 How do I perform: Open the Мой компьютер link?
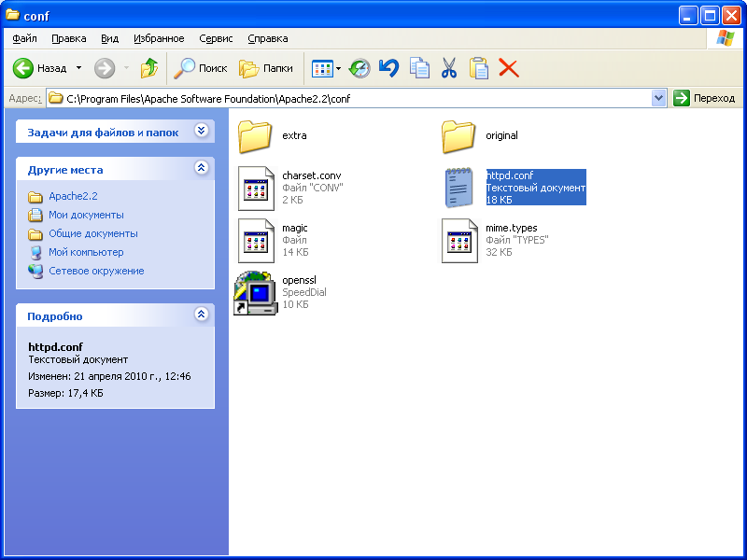click(86, 252)
